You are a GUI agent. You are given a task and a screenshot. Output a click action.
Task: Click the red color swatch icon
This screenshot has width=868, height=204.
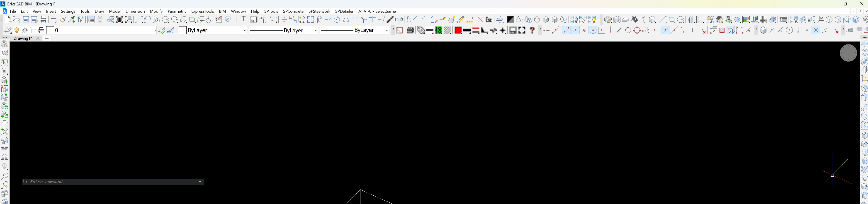458,30
